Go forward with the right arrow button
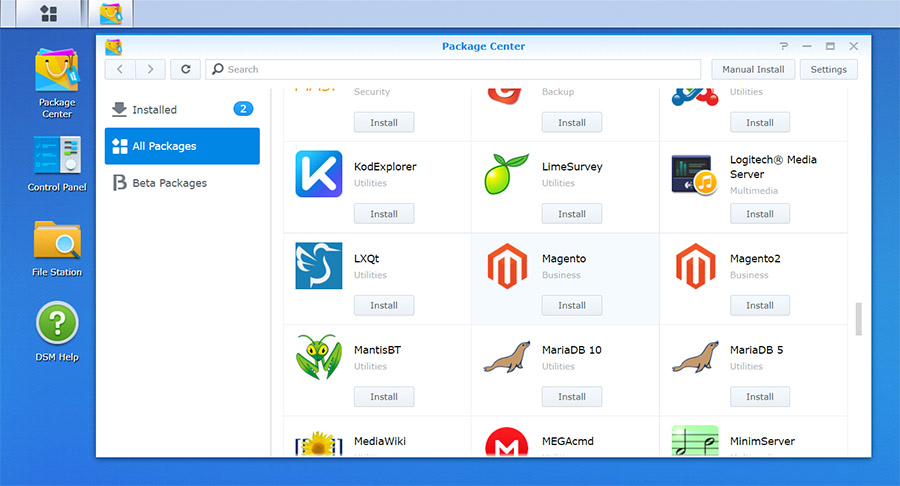This screenshot has width=900, height=486. (150, 69)
